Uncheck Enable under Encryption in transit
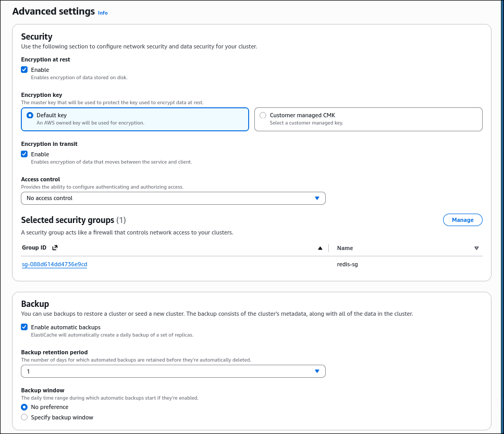504x434 pixels. (24, 154)
